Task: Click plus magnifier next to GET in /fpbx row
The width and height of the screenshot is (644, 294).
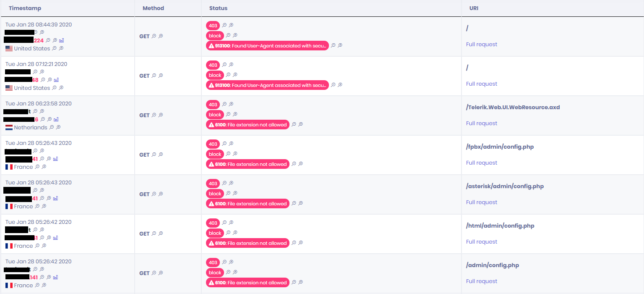Action: click(x=161, y=155)
